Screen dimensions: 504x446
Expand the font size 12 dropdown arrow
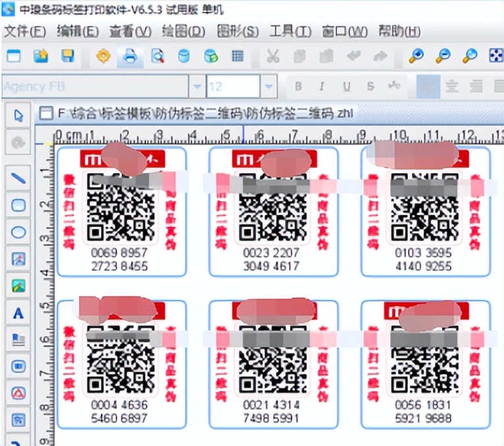(x=268, y=86)
